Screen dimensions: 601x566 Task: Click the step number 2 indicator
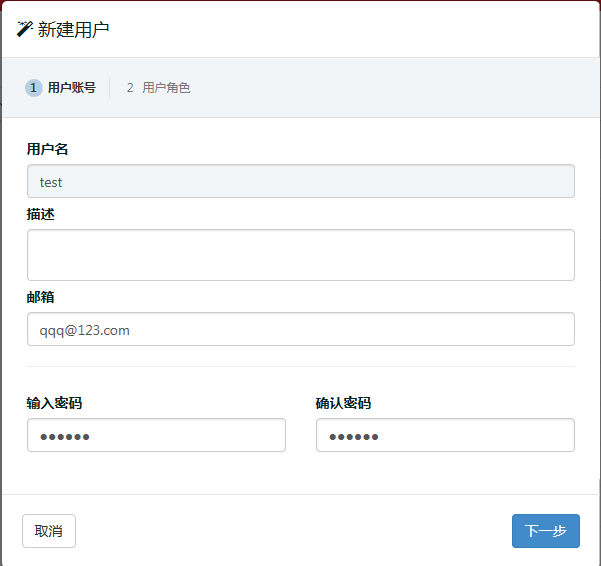(x=130, y=88)
